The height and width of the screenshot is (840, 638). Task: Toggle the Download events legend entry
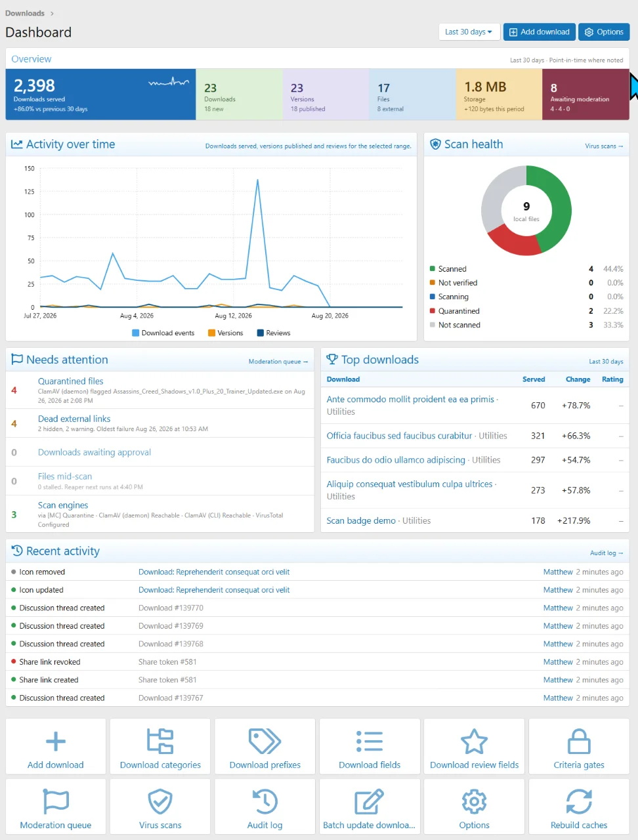click(x=163, y=333)
